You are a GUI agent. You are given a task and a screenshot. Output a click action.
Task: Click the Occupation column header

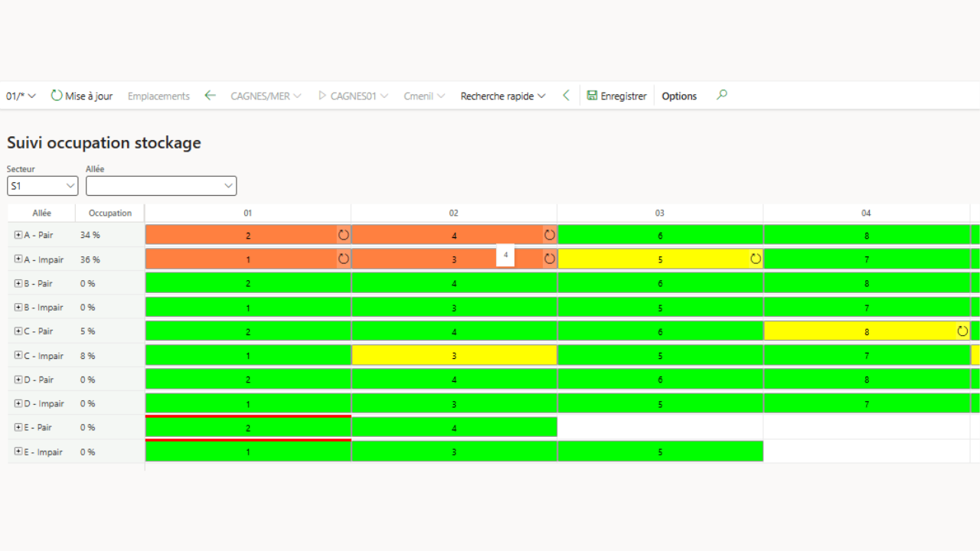110,213
